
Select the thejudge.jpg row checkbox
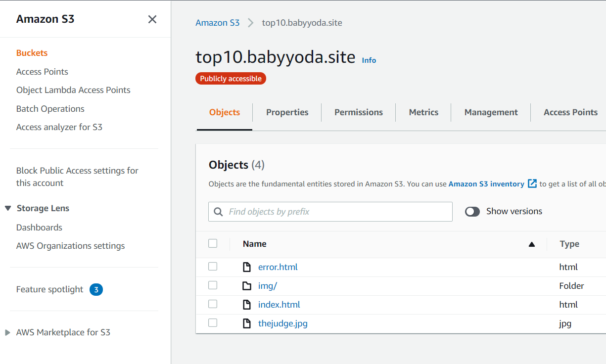pos(213,323)
